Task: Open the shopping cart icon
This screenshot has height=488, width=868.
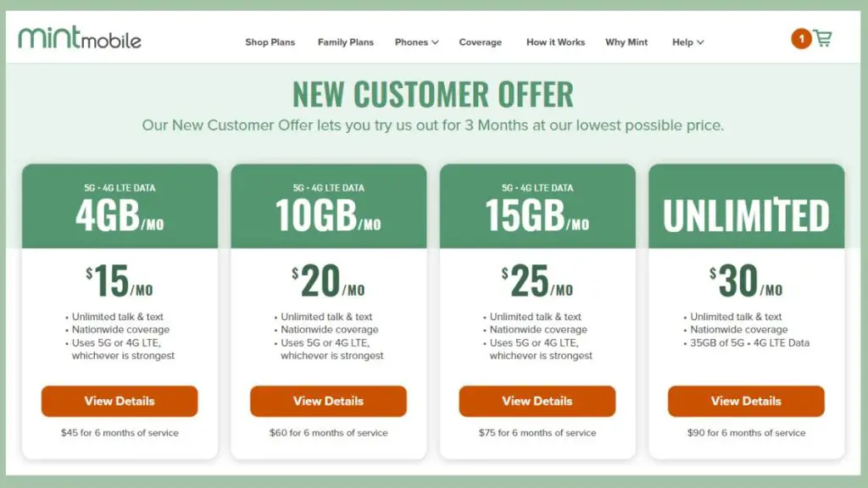Action: 822,39
